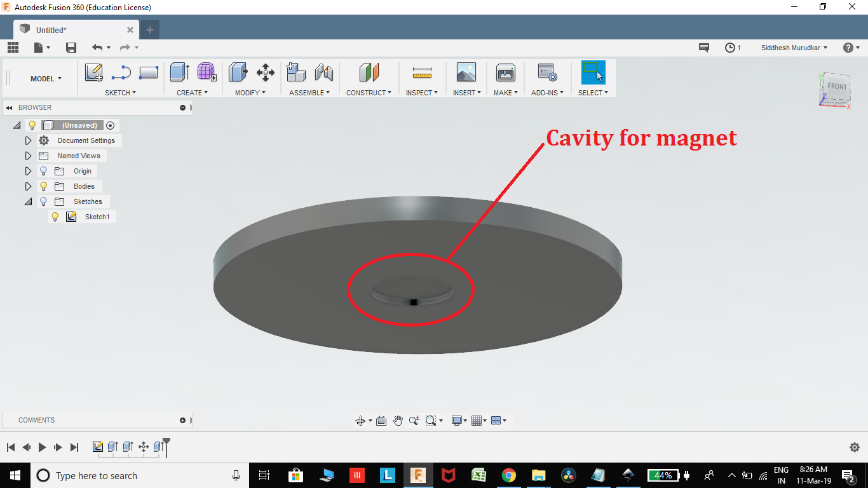Hide the Bodies folder using its bulb

pos(43,186)
